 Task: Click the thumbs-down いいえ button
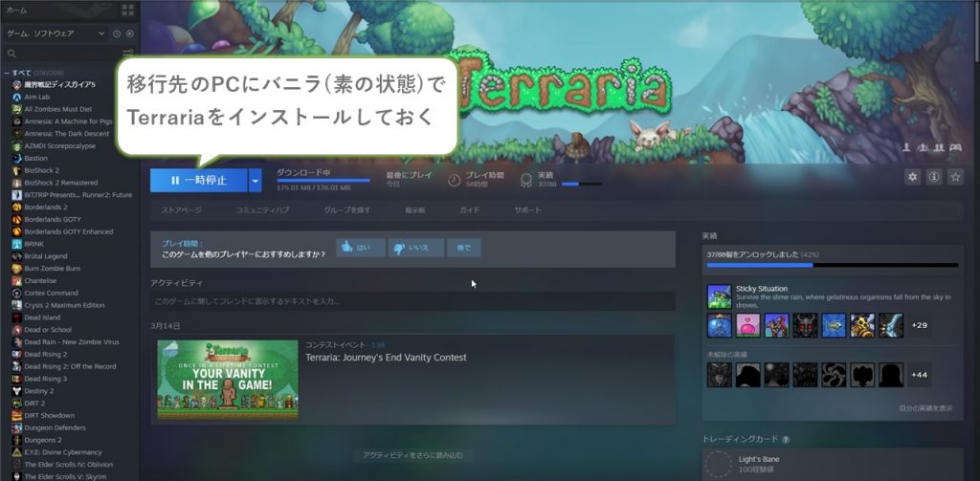pos(416,248)
